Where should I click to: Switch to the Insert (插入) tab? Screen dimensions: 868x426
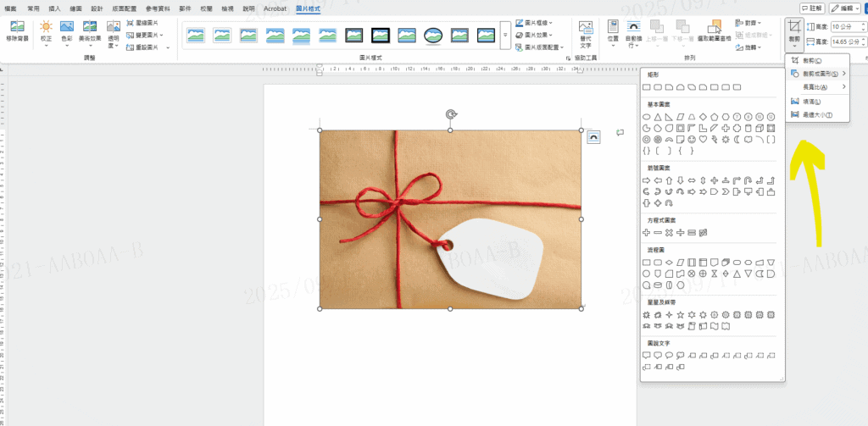click(x=55, y=8)
